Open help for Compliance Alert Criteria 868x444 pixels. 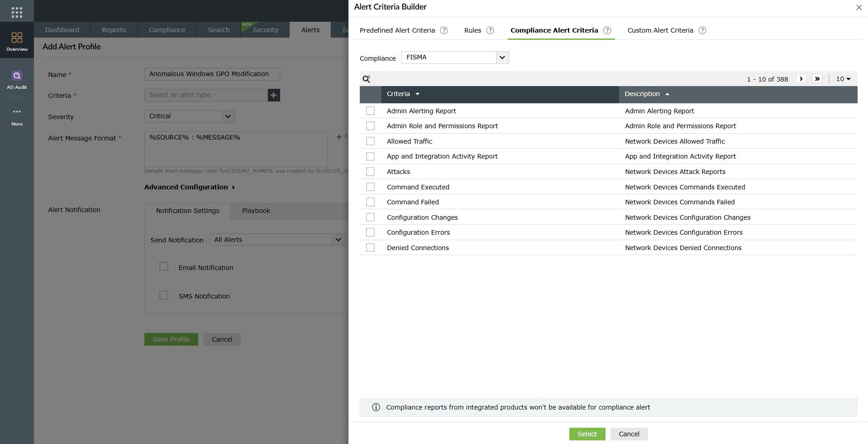pos(607,30)
